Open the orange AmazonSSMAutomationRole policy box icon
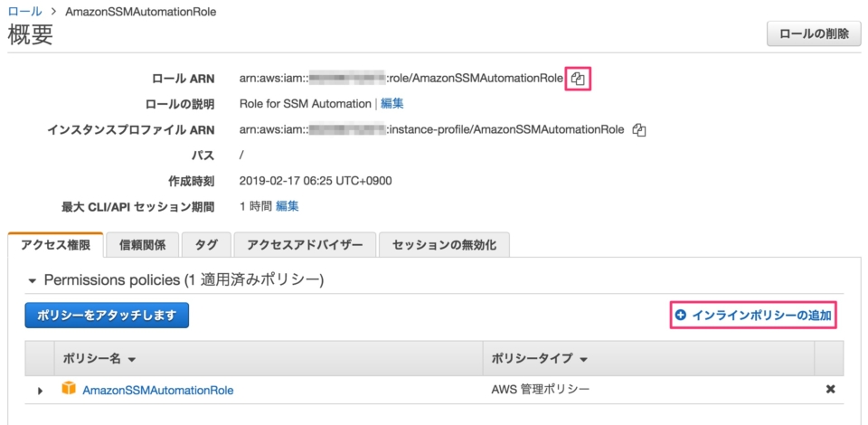This screenshot has height=425, width=868. 68,389
